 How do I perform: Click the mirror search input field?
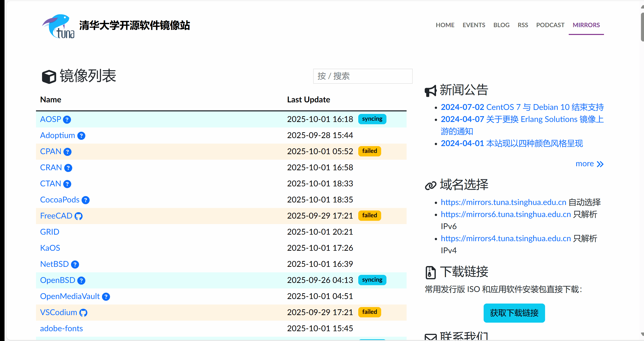363,76
